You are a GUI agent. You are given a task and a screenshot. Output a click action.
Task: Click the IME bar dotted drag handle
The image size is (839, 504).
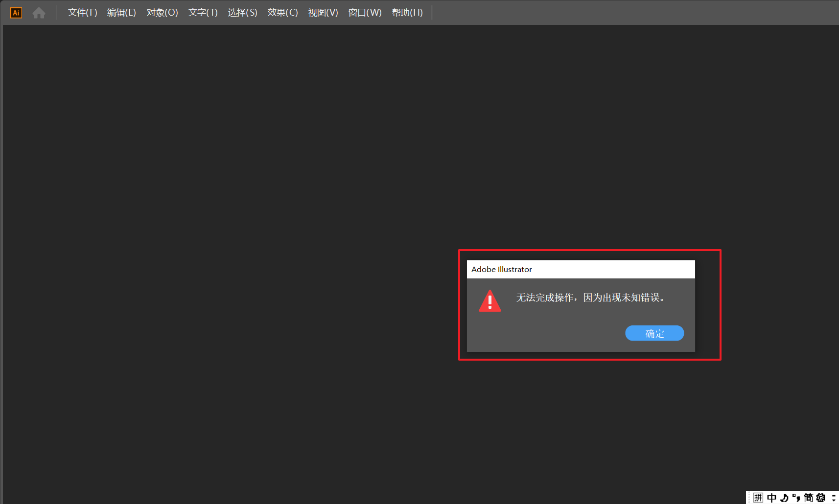(x=749, y=498)
